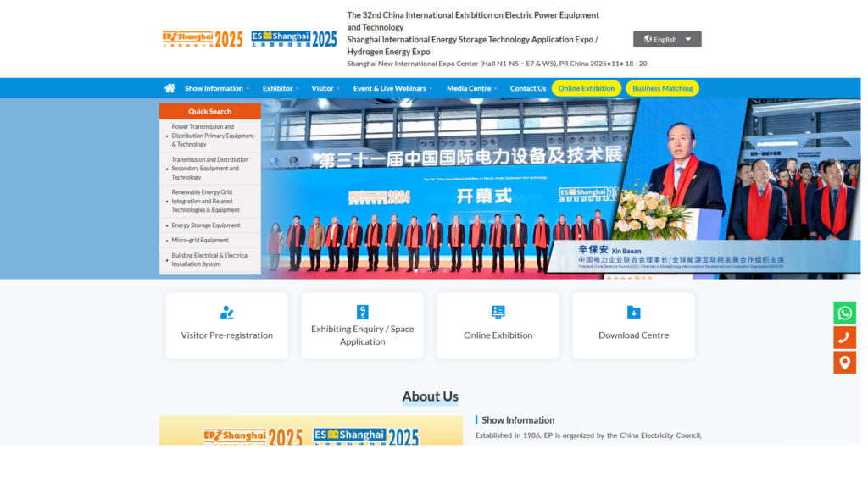This screenshot has width=868, height=488.
Task: Click the orange location pin icon
Action: point(845,363)
